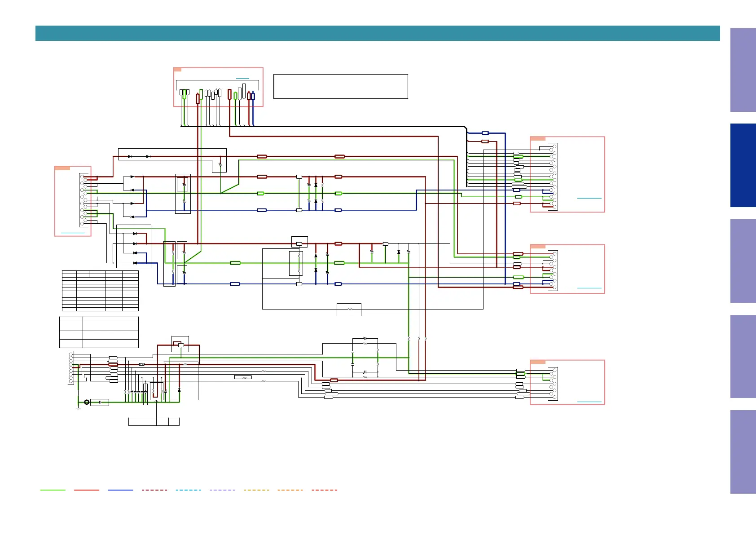Follow the cyan link in the middle right connector box

coord(589,288)
